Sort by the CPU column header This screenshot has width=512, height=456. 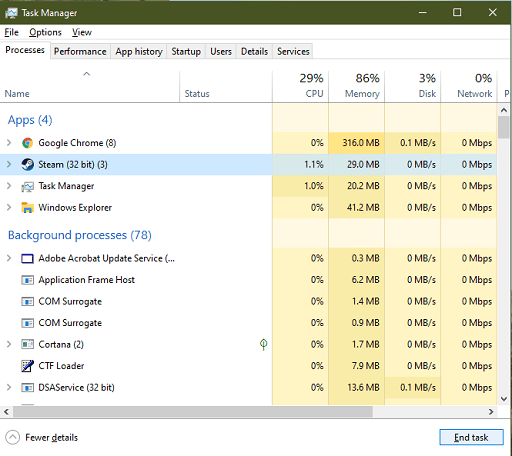coord(301,86)
